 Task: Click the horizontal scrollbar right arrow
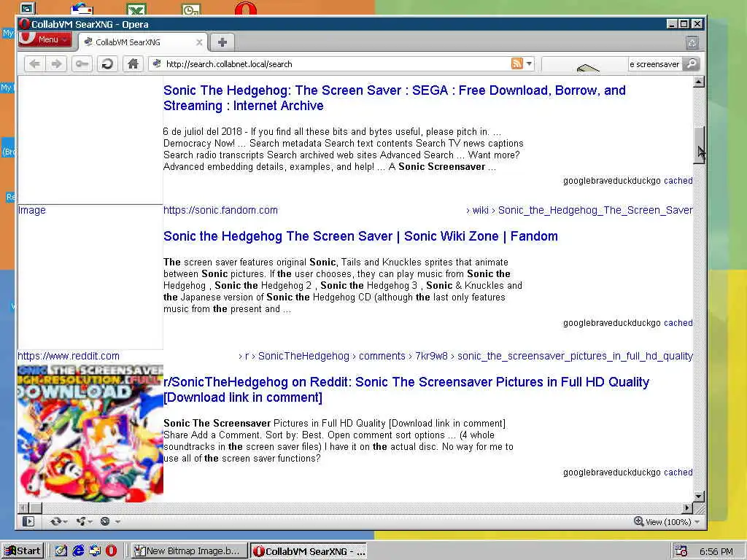coord(687,507)
